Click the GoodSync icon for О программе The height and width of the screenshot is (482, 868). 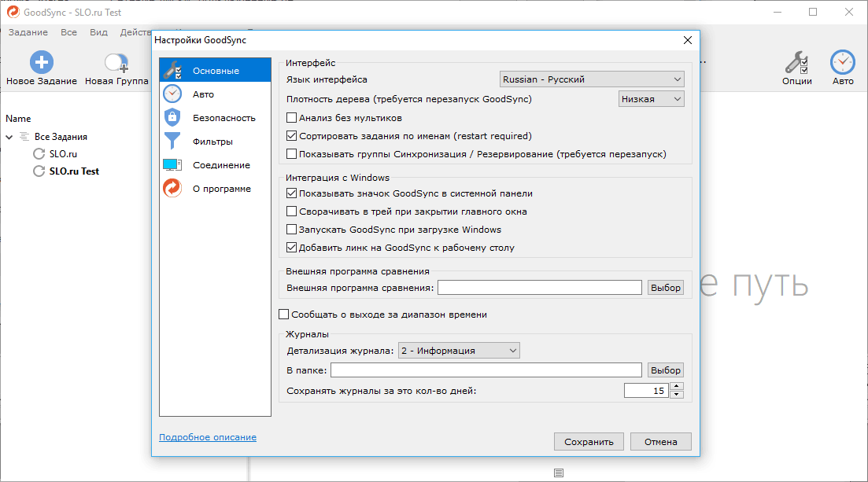pos(172,188)
